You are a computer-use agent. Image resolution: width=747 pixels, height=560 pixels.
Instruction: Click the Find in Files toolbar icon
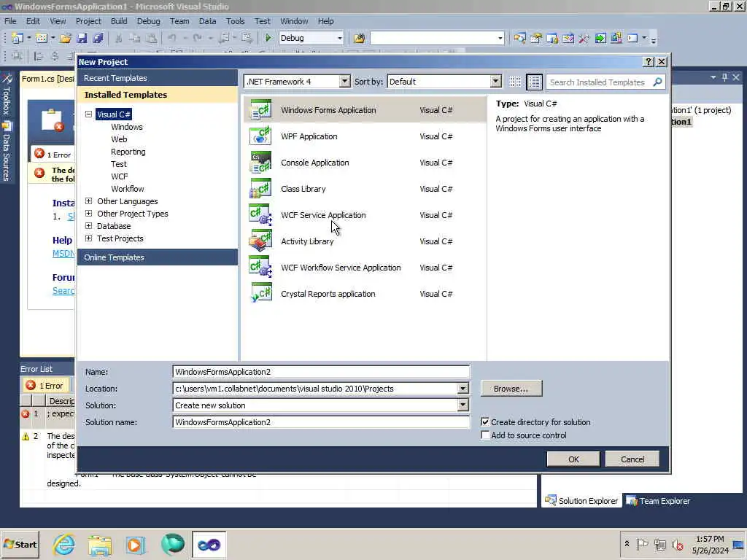pos(359,38)
